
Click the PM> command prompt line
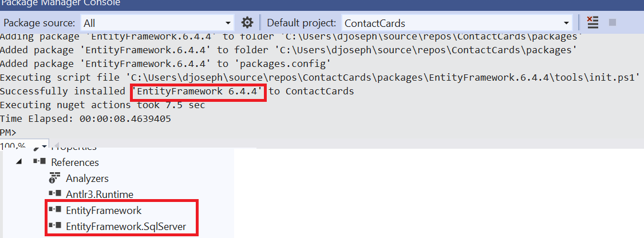[x=9, y=132]
